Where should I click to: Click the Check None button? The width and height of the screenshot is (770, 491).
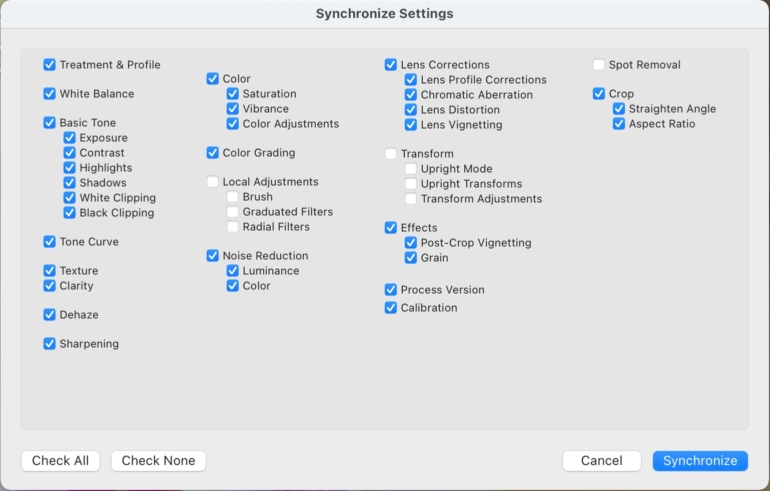tap(158, 461)
